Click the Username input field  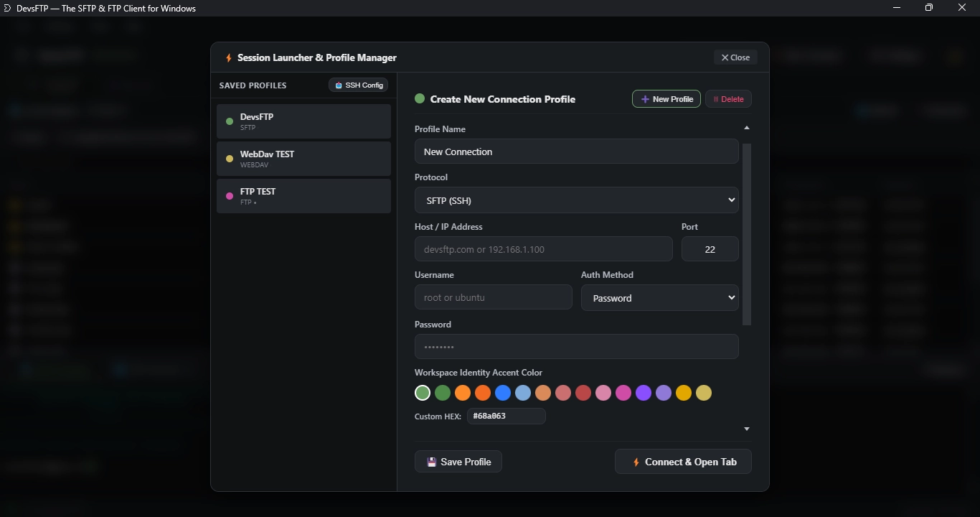(493, 297)
